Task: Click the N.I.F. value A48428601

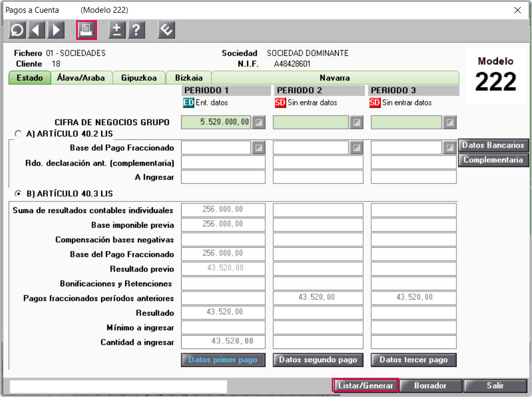Action: 292,64
